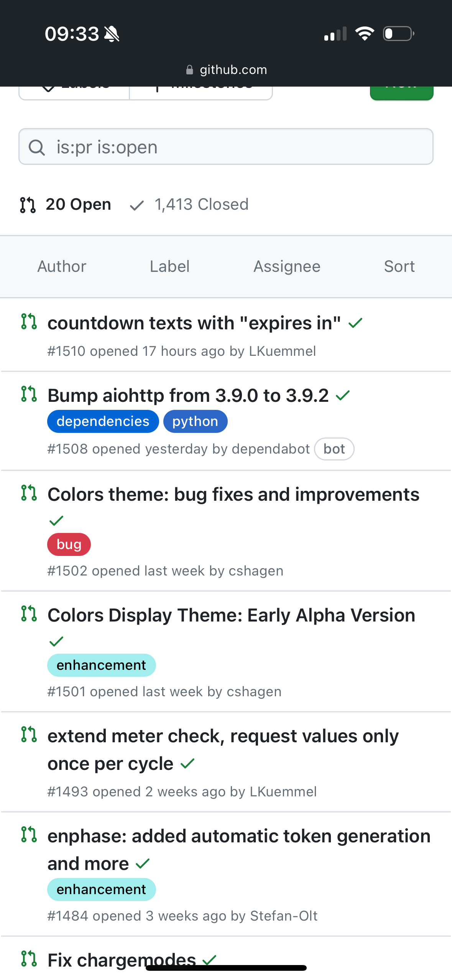Click the pull request icon for PR #1510

[29, 321]
